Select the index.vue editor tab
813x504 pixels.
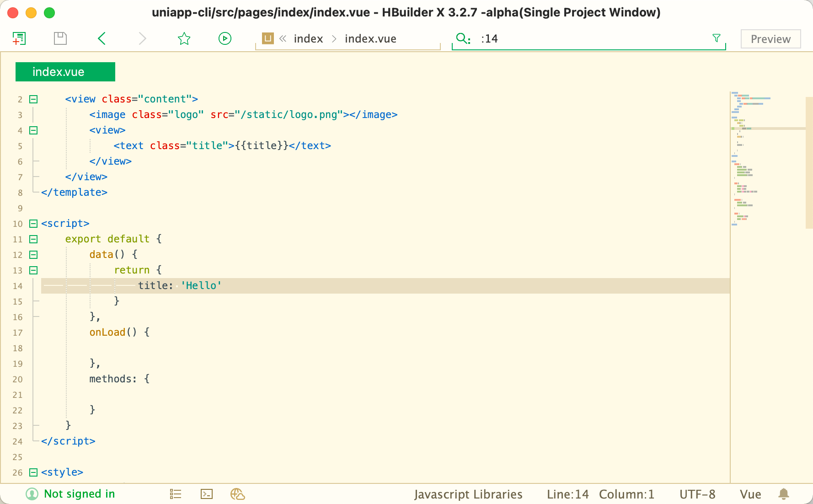click(x=65, y=72)
